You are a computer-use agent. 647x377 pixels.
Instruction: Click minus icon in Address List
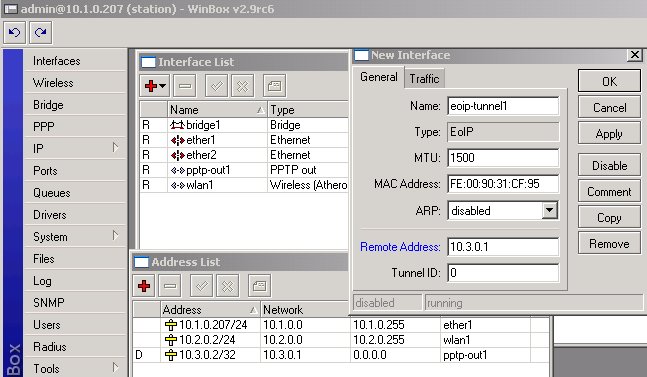click(x=170, y=286)
